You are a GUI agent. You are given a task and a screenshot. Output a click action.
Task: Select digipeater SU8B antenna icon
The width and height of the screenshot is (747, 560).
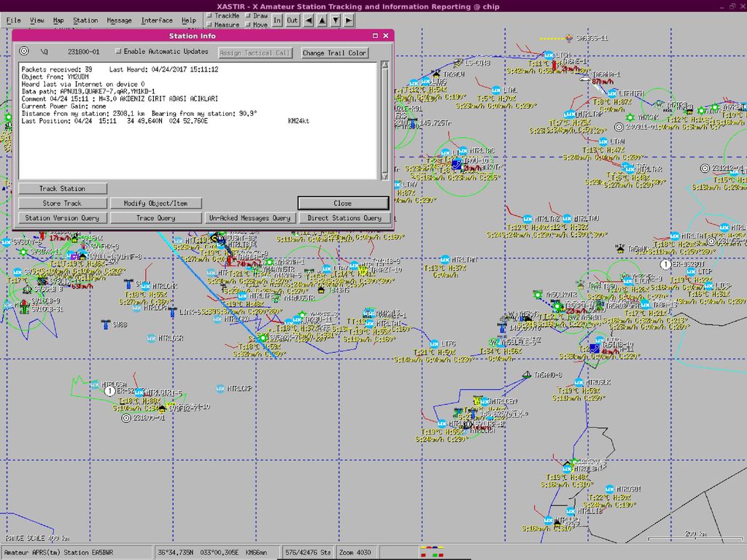106,324
